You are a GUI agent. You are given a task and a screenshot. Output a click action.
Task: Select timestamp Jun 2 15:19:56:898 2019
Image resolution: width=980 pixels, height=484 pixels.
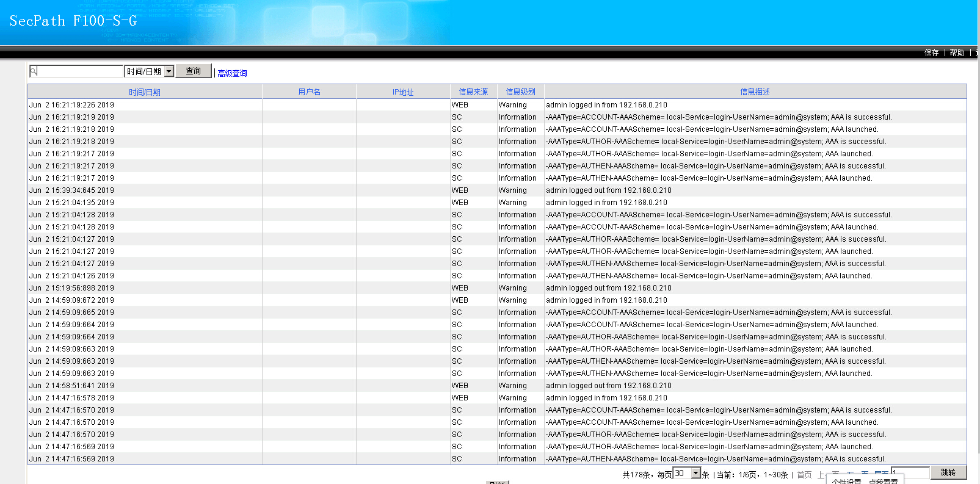[x=71, y=288]
